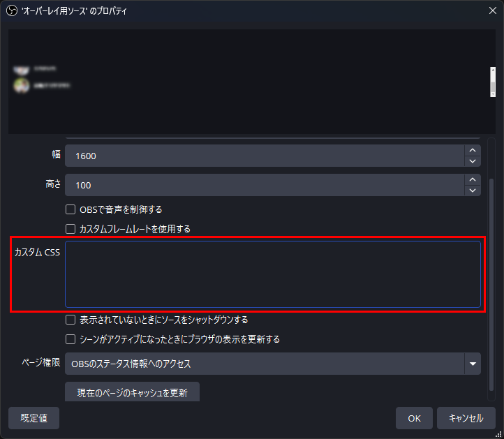Decrease height value with down arrow
Screen dimensions: 504x439
[472, 191]
